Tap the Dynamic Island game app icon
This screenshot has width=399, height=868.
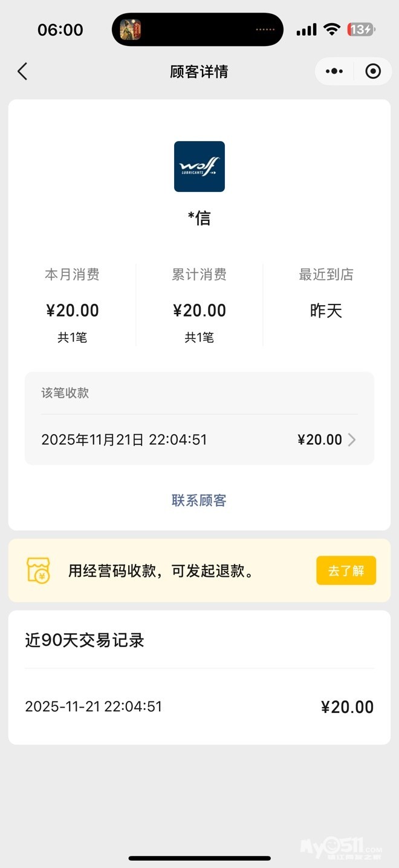coord(131,30)
